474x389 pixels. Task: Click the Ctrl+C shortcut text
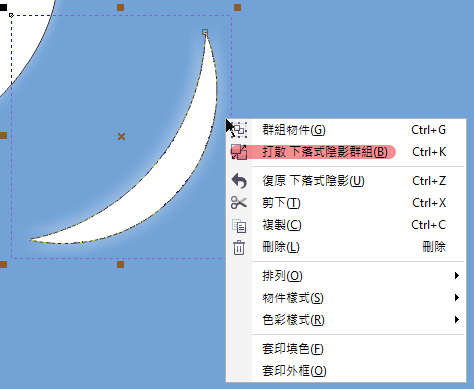(x=429, y=225)
